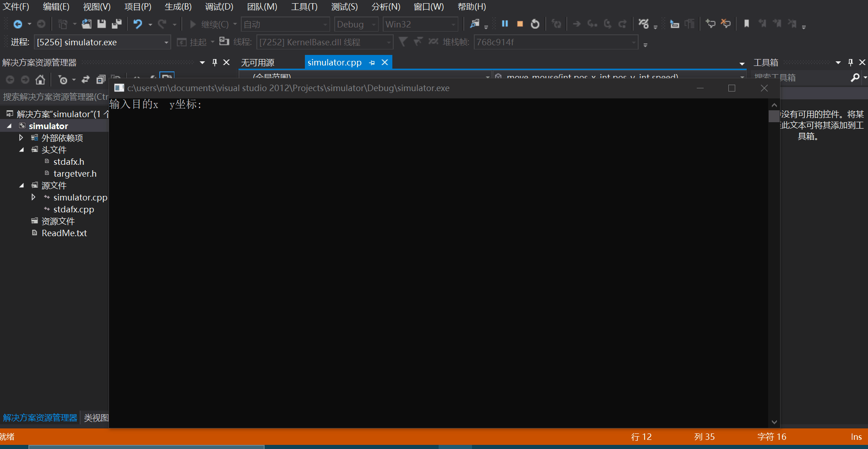Click the console window vertical scrollbar thumb
Screen dimensions: 868x449
(774, 116)
